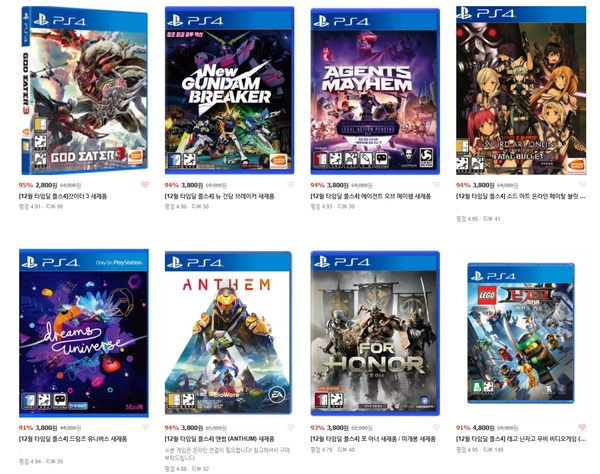
Task: Favorite the Dreams Universe listing heart
Action: (x=145, y=427)
